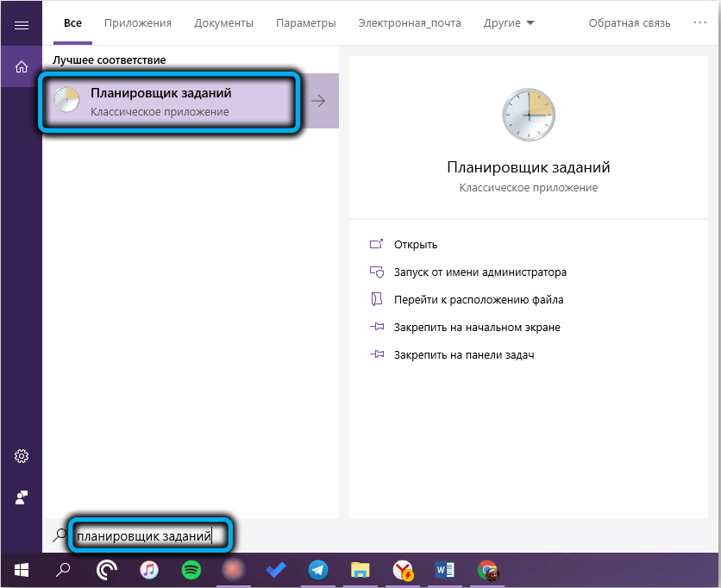
Task: Click the search input field
Action: pyautogui.click(x=151, y=536)
